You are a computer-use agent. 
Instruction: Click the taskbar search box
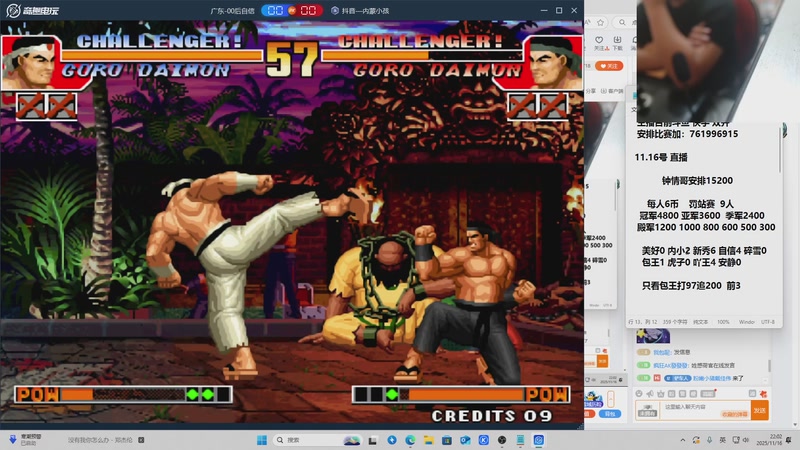click(x=316, y=440)
